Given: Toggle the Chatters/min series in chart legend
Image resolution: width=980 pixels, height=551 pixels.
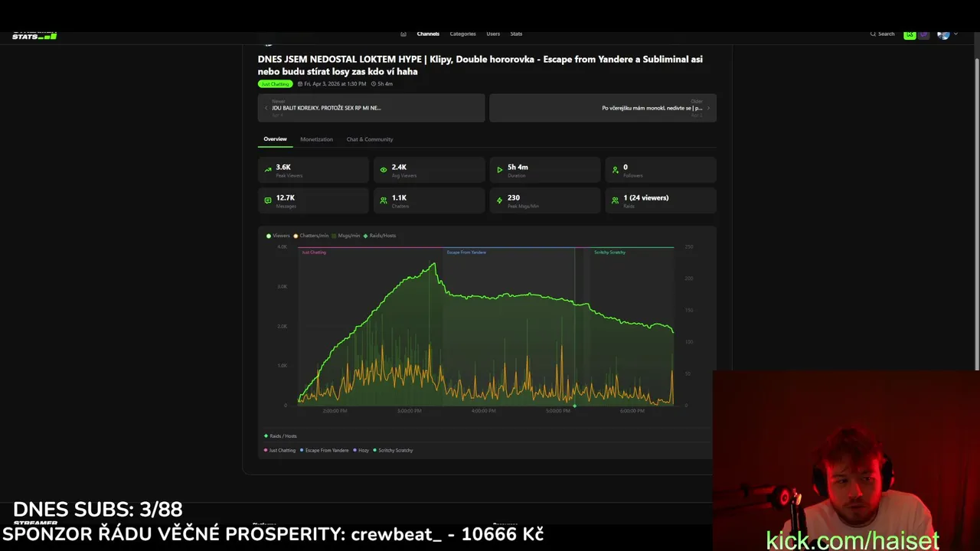Looking at the screenshot, I should pos(312,236).
